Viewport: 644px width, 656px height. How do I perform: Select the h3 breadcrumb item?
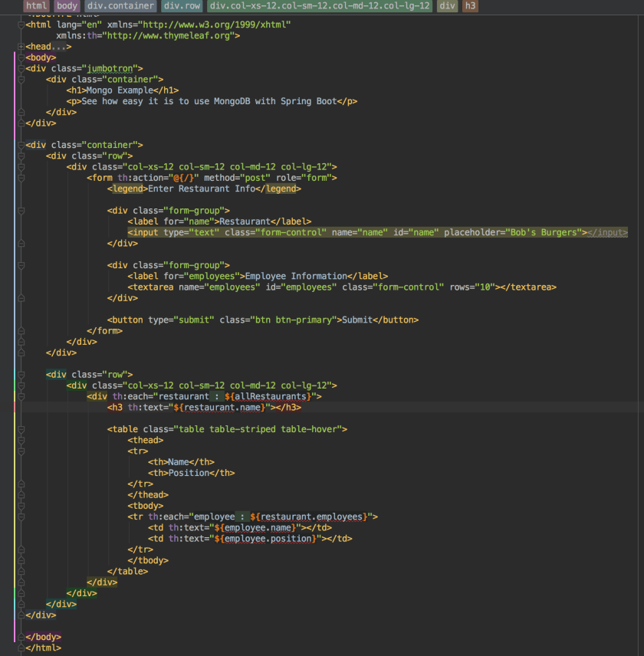tap(470, 5)
